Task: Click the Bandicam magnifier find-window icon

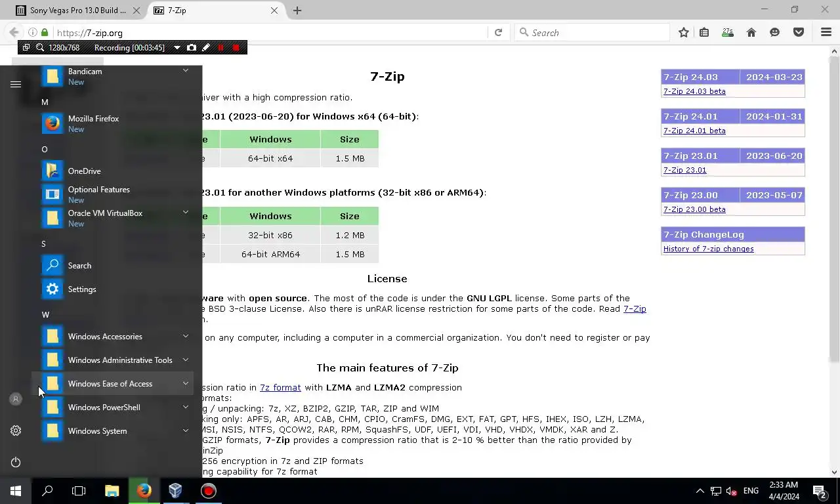Action: 40,47
